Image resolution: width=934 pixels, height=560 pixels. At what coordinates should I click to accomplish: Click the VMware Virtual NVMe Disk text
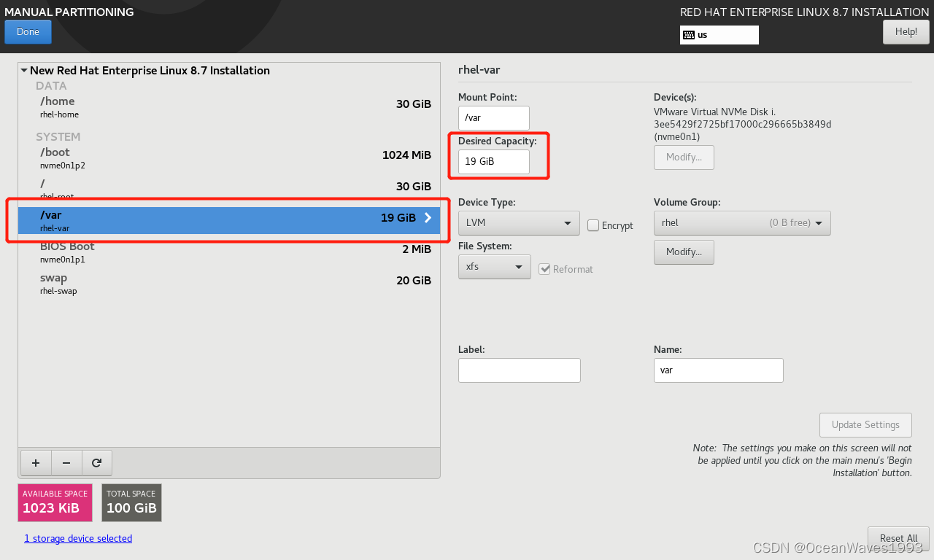pyautogui.click(x=714, y=112)
